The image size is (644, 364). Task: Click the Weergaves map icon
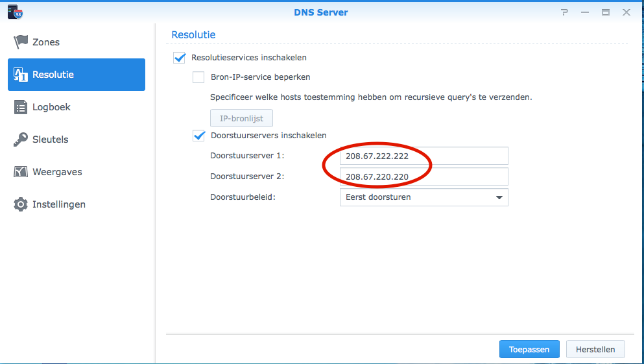click(x=21, y=172)
